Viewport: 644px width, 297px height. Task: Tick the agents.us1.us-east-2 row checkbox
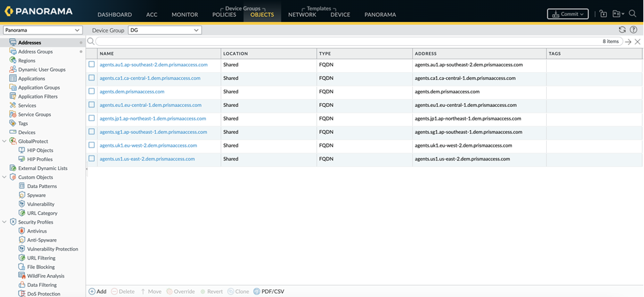[x=91, y=158]
